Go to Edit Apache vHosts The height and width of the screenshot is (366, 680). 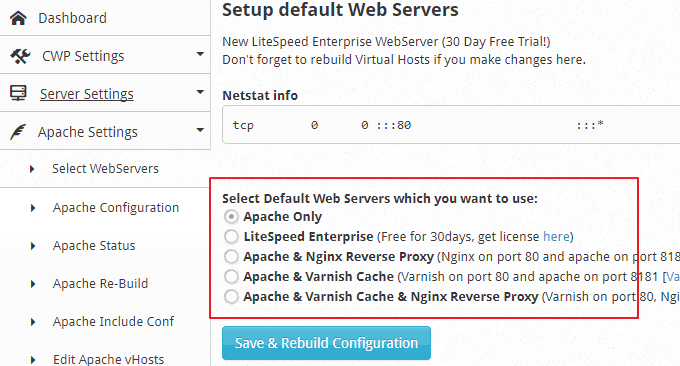(x=108, y=359)
